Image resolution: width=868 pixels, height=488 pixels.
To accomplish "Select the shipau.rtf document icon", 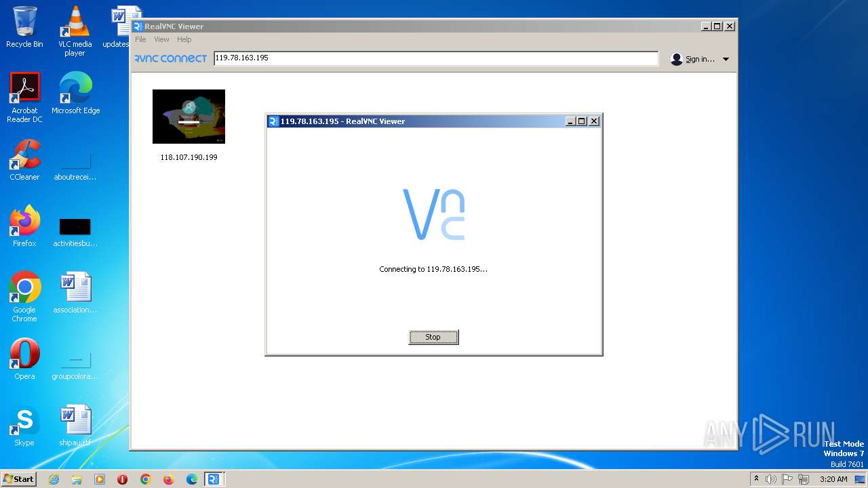I will [x=75, y=425].
